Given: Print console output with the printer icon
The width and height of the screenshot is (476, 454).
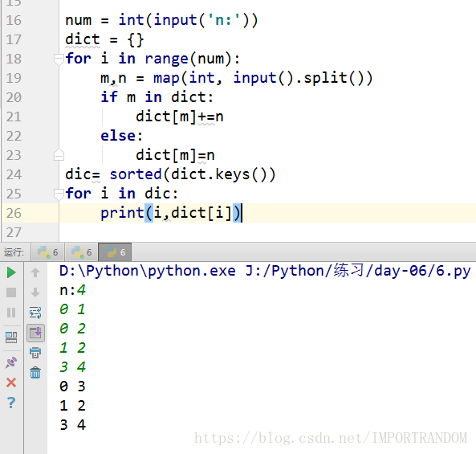Looking at the screenshot, I should pos(35,353).
